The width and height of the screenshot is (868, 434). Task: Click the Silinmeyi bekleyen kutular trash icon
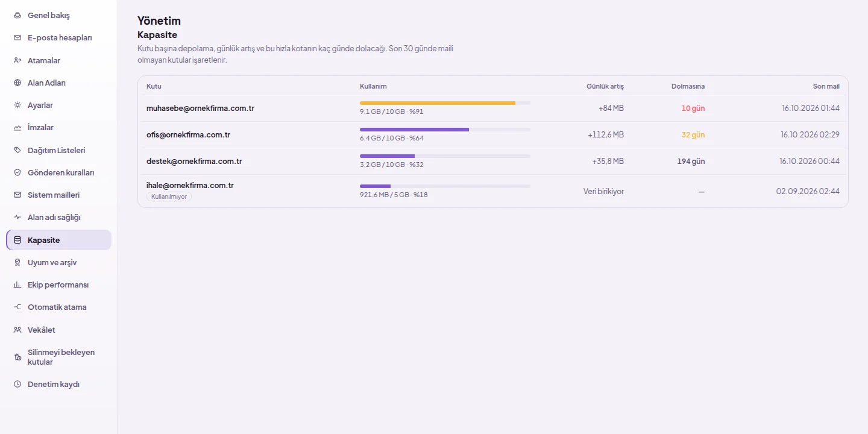coord(17,357)
